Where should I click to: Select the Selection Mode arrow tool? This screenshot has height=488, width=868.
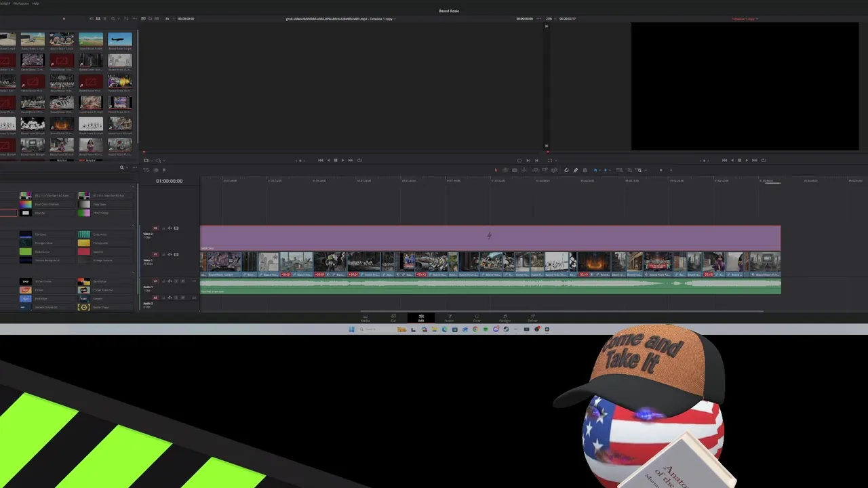pyautogui.click(x=496, y=170)
